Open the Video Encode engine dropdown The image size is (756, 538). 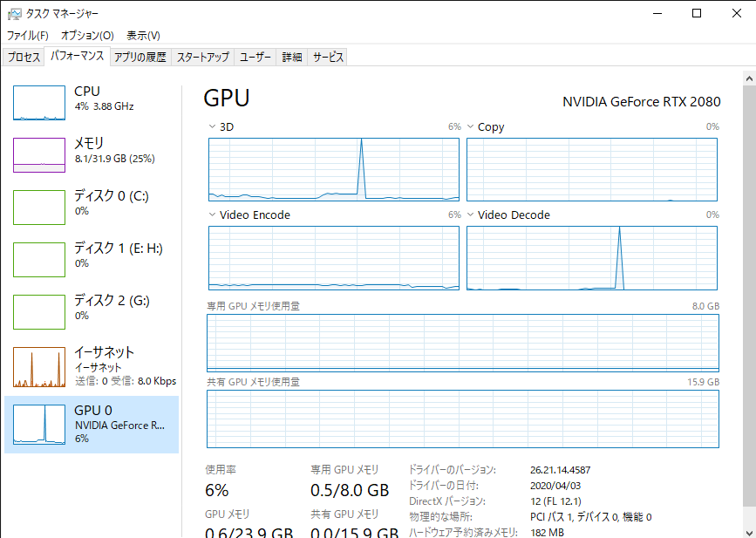(x=212, y=215)
